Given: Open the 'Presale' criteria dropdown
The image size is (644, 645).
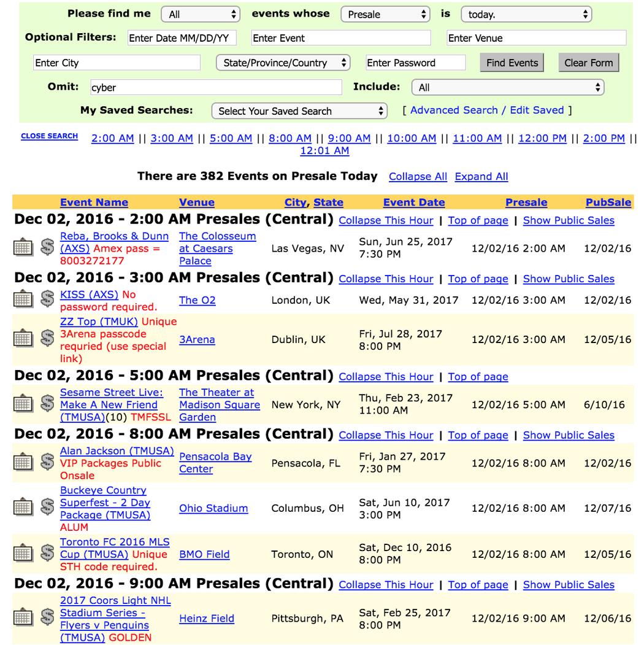Looking at the screenshot, I should (x=385, y=14).
